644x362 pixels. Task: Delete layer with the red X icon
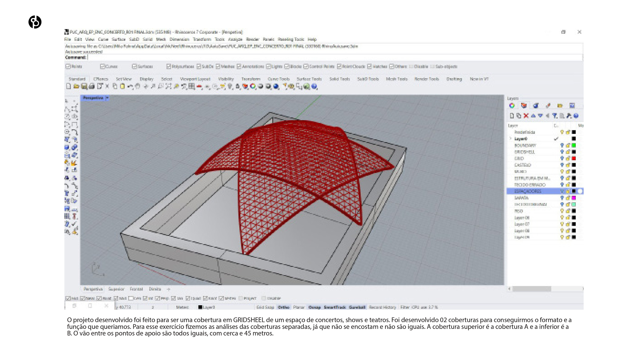pyautogui.click(x=526, y=116)
